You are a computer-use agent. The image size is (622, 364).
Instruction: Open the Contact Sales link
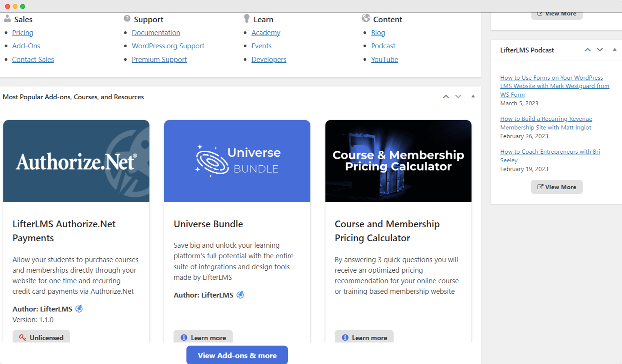33,59
